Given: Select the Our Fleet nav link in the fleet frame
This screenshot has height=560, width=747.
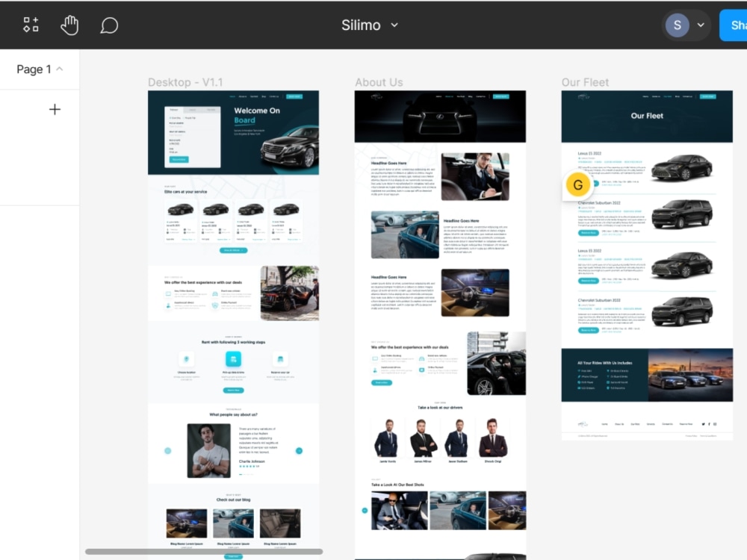Looking at the screenshot, I should tap(667, 97).
